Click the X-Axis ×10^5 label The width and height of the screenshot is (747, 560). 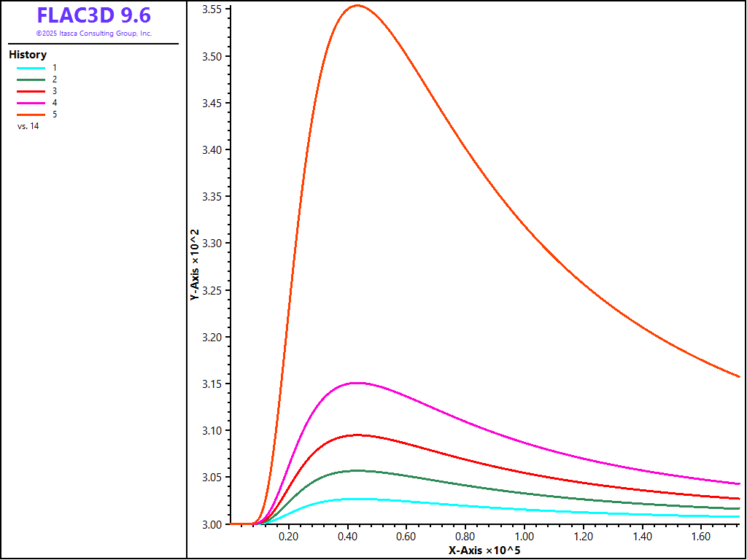click(x=484, y=550)
